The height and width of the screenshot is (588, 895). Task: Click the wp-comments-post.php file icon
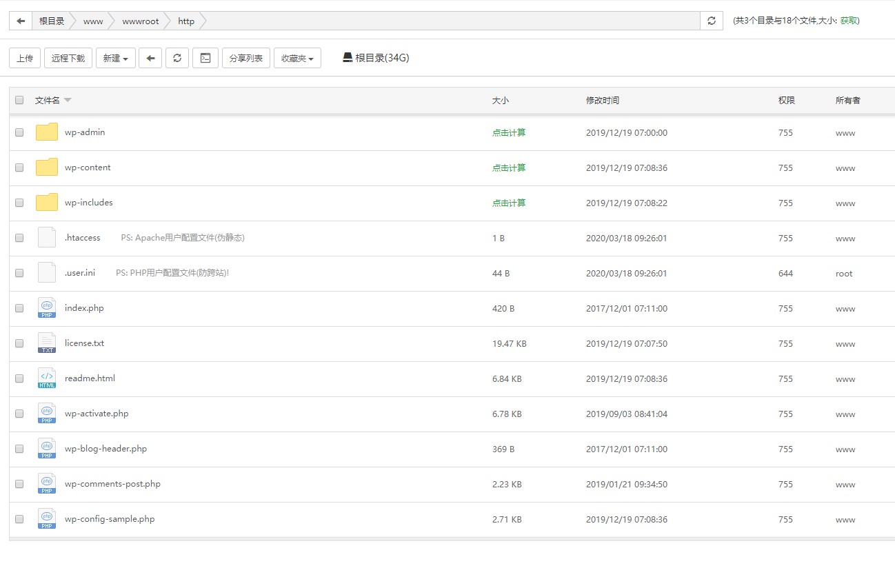pyautogui.click(x=47, y=484)
